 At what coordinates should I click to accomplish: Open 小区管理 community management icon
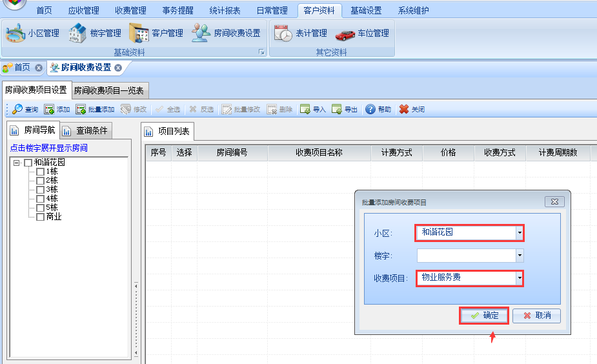[x=16, y=33]
